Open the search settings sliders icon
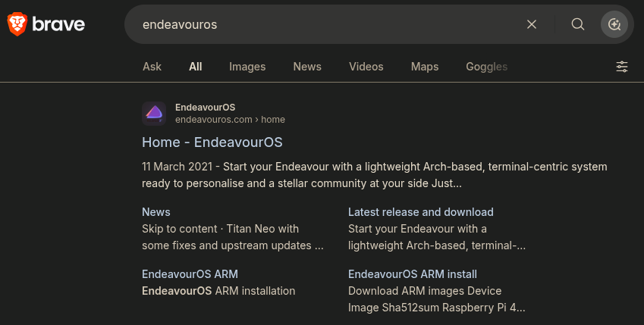The width and height of the screenshot is (644, 325). (x=622, y=67)
